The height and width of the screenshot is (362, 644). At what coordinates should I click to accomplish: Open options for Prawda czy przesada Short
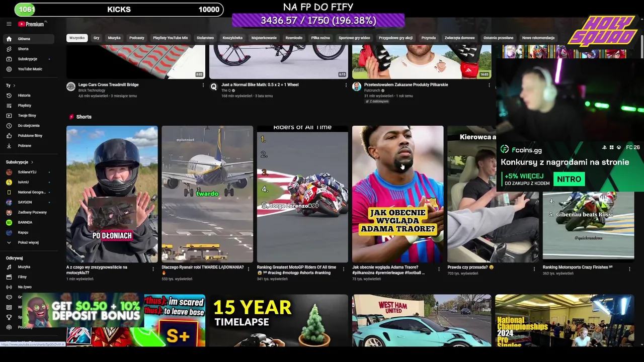[x=534, y=269]
